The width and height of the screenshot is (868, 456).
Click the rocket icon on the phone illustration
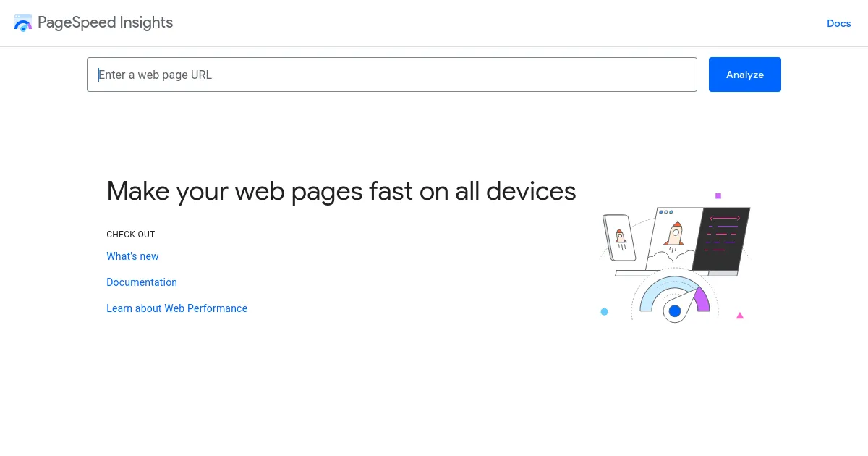621,235
